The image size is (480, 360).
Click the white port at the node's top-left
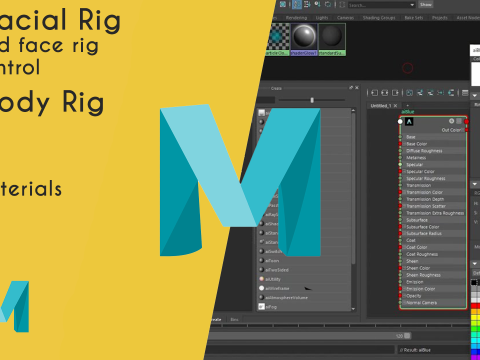click(x=400, y=121)
